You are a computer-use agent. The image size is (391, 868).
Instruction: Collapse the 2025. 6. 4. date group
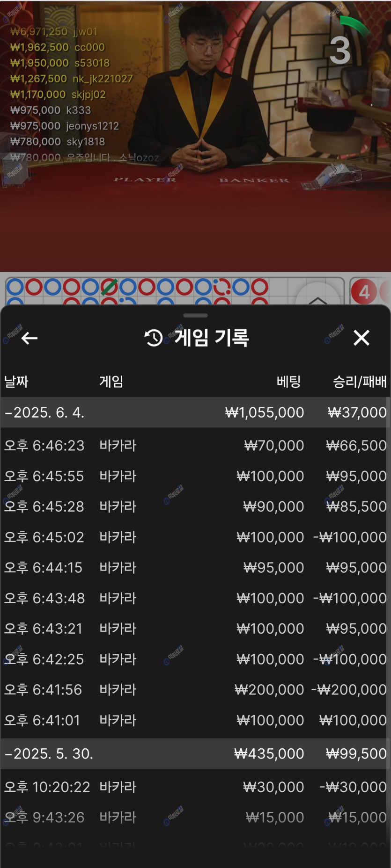click(195, 412)
